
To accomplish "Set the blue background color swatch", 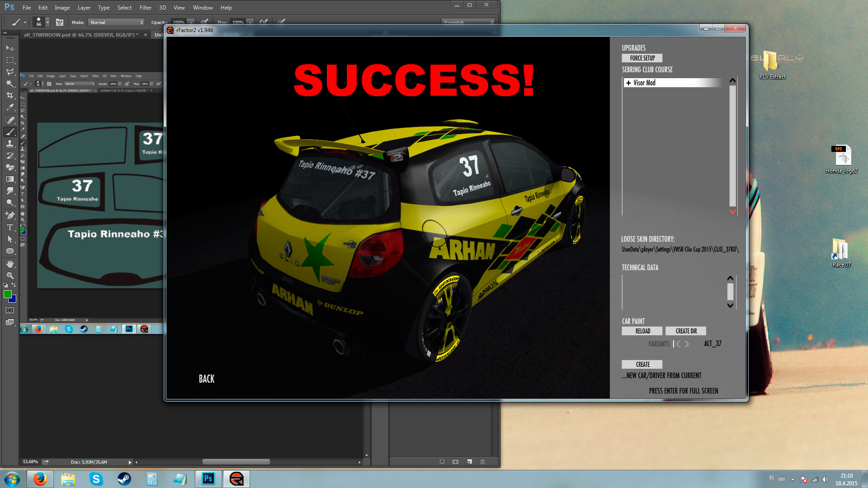I will (x=14, y=300).
